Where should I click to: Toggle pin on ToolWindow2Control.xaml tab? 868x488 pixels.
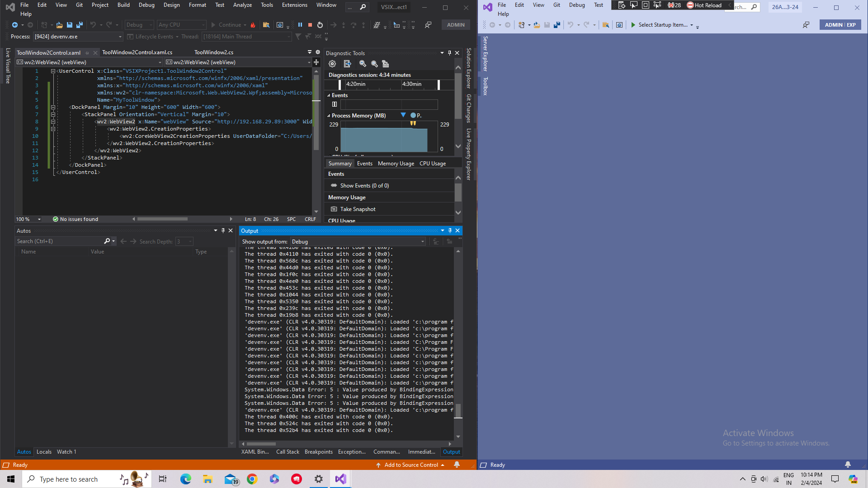[x=87, y=53]
